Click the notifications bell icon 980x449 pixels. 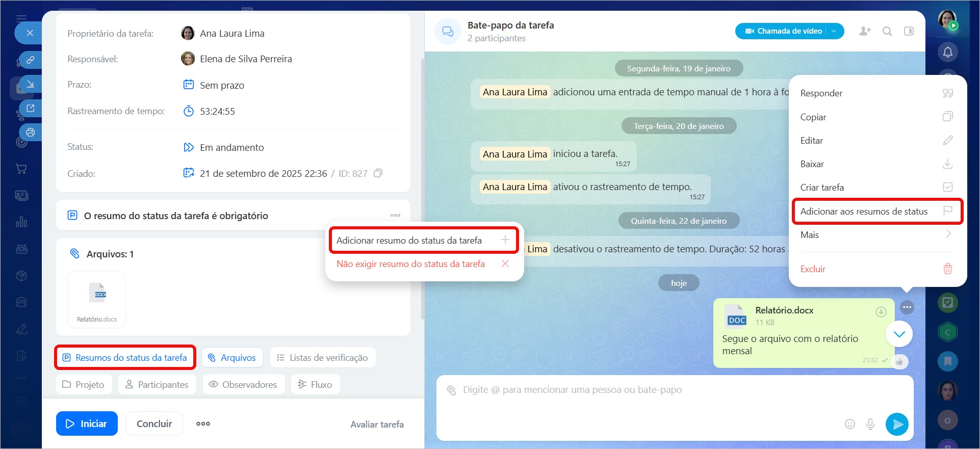[x=947, y=52]
